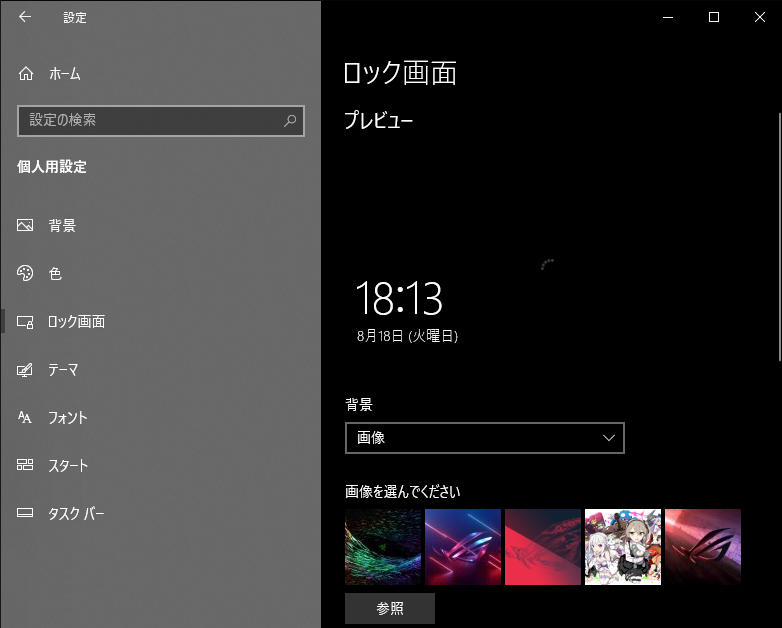Click the 参照 browse button
This screenshot has height=628, width=782.
click(x=390, y=608)
